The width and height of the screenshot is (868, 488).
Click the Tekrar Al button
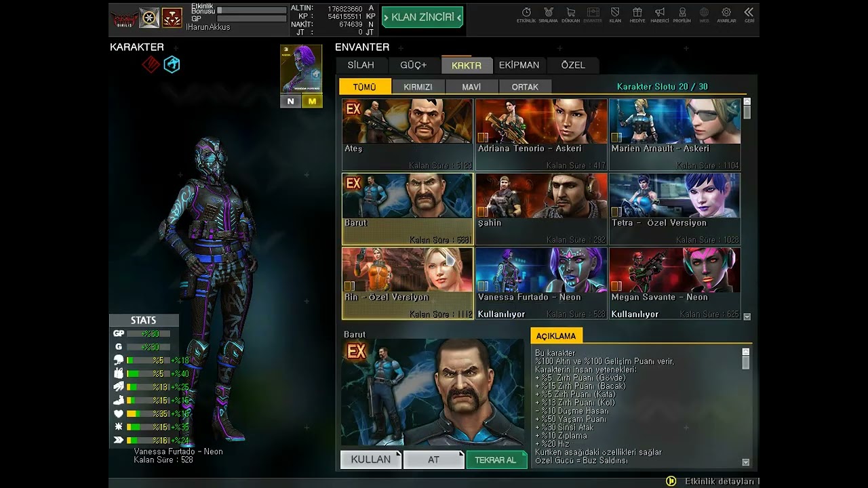(496, 460)
